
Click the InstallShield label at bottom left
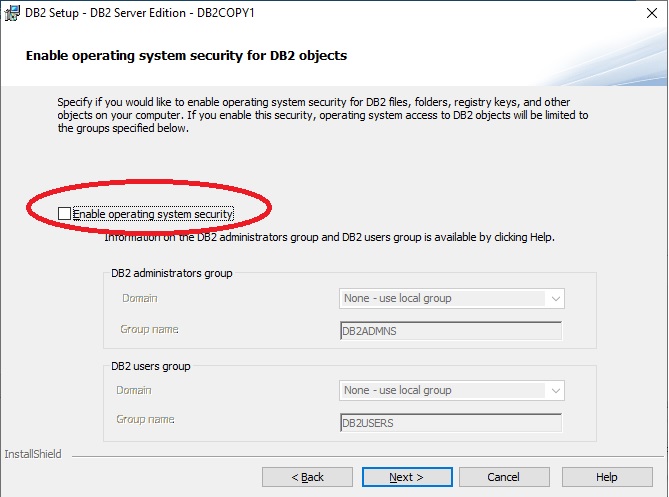33,454
